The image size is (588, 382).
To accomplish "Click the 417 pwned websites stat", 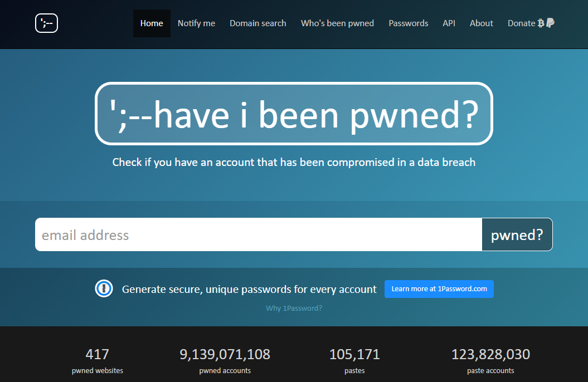I will click(x=98, y=361).
